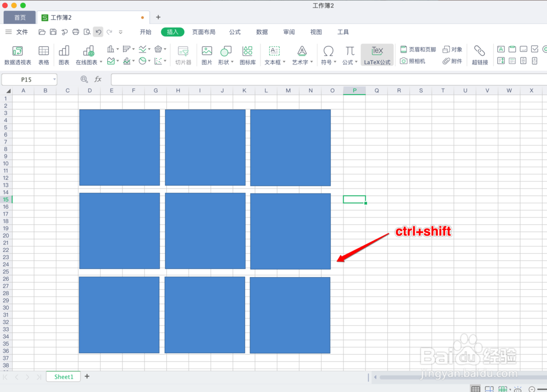Open the column chart type dropdown
The width and height of the screenshot is (547, 392).
point(118,49)
